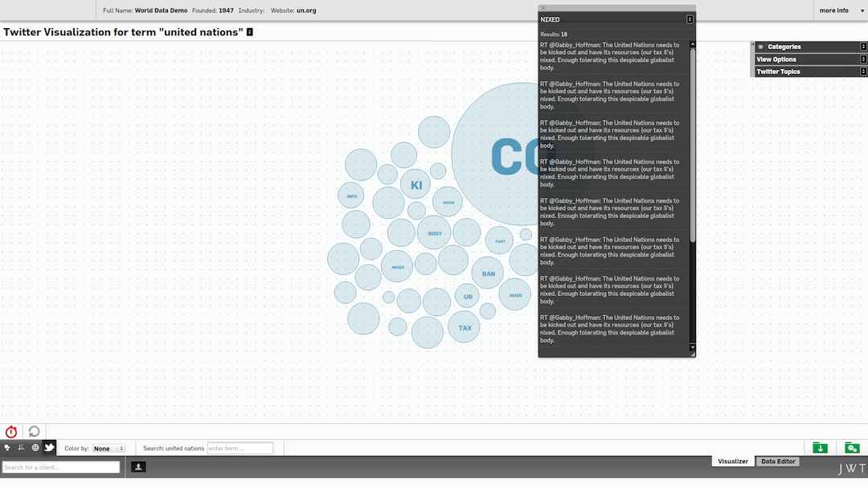
Task: Click the BODY topic bubble
Action: pyautogui.click(x=434, y=233)
